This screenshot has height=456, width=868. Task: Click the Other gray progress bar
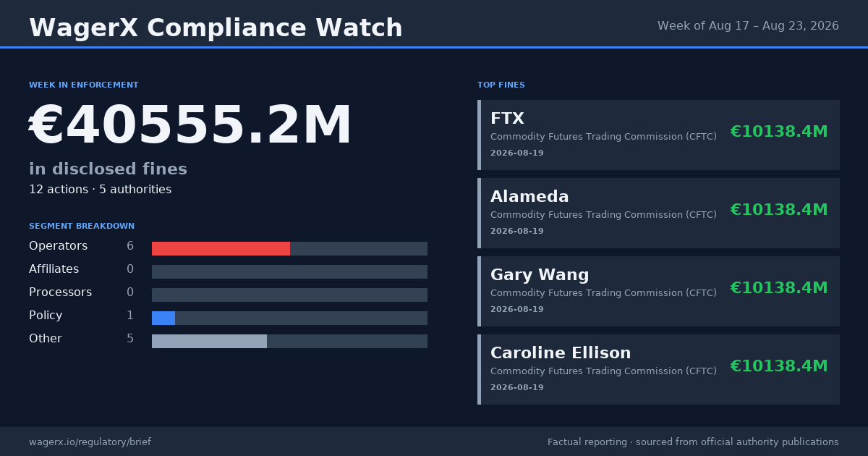[x=209, y=341]
